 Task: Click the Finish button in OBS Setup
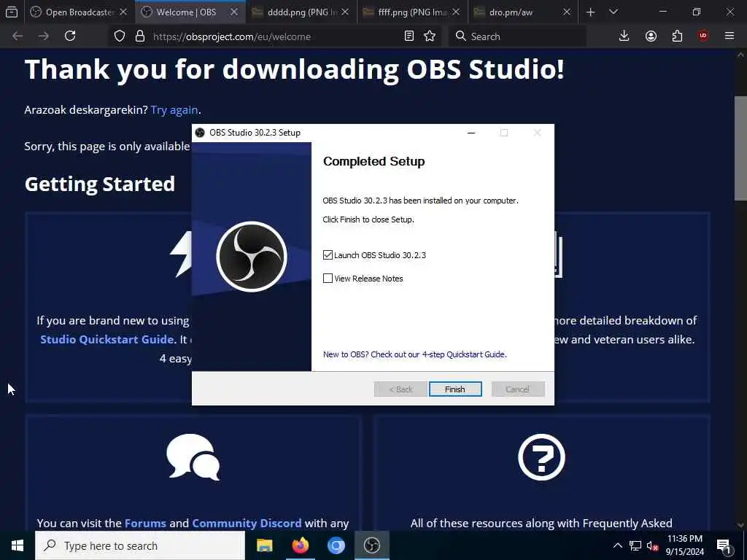pos(455,389)
